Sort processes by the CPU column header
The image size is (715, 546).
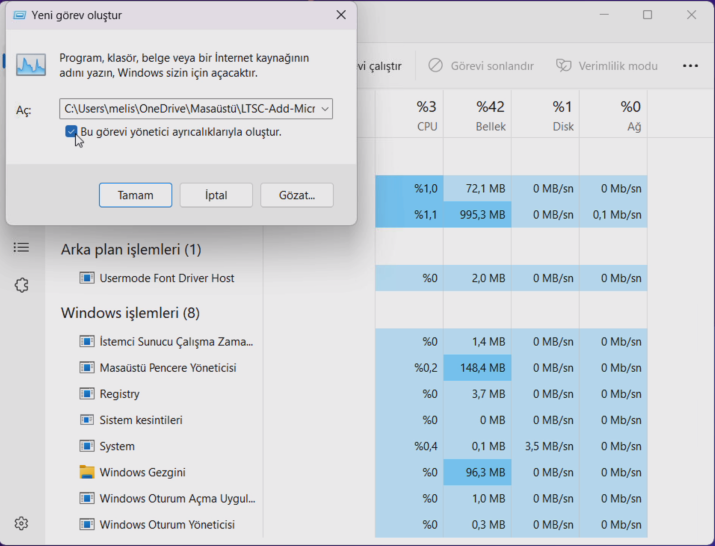426,115
